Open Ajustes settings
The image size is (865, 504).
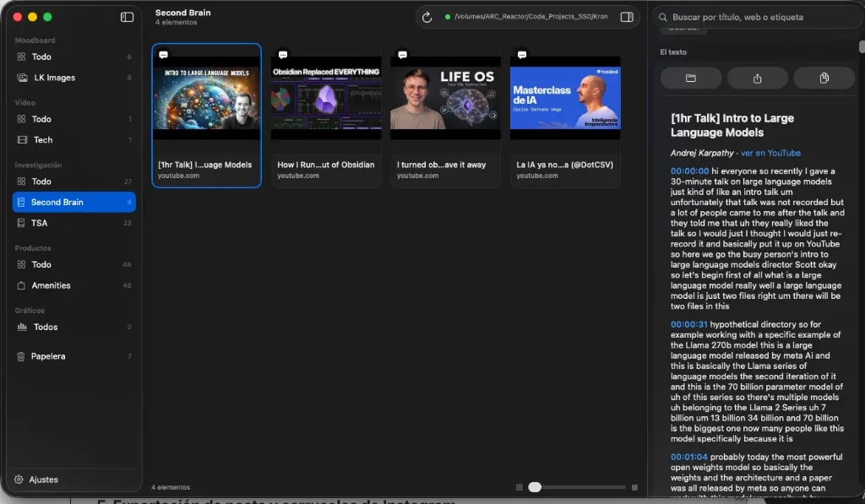pyautogui.click(x=37, y=480)
